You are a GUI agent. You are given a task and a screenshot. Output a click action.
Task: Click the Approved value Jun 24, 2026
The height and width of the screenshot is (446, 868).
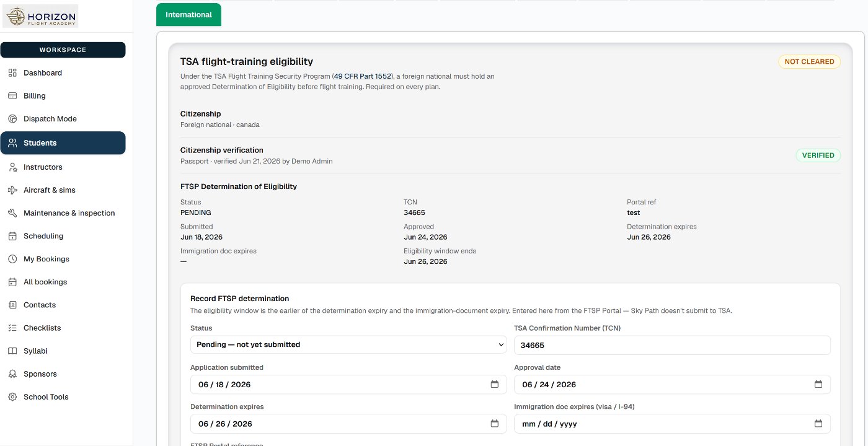[x=425, y=237]
